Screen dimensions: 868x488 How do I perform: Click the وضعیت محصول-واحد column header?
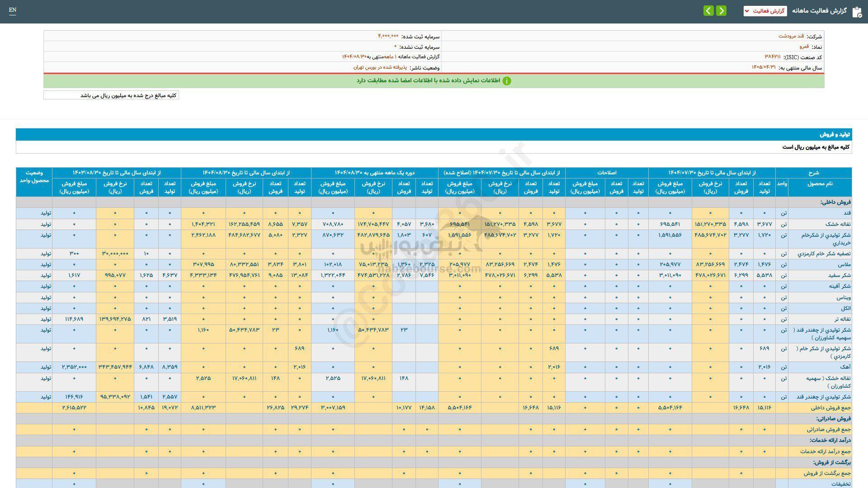(x=34, y=177)
